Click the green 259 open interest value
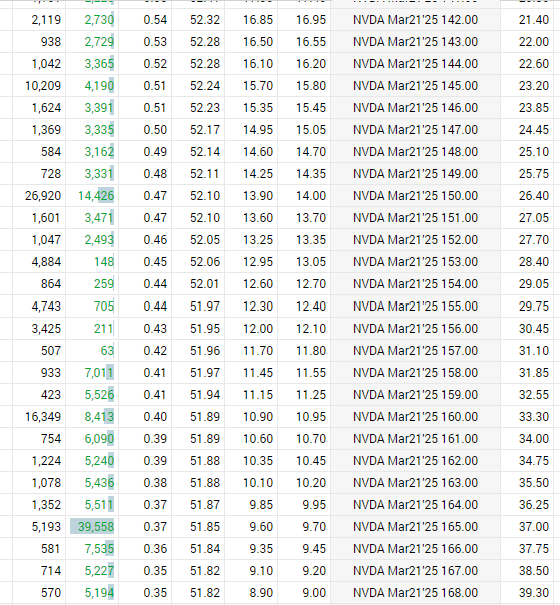 (x=104, y=284)
